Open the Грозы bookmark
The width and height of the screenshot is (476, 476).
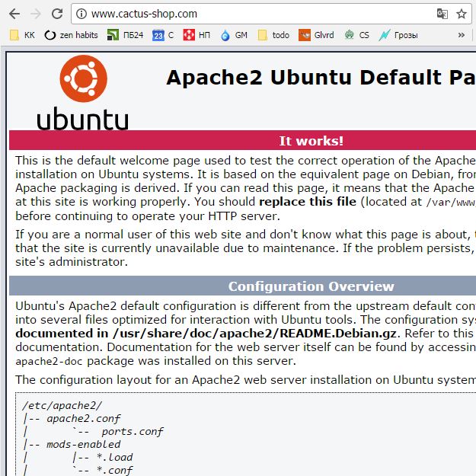point(398,35)
